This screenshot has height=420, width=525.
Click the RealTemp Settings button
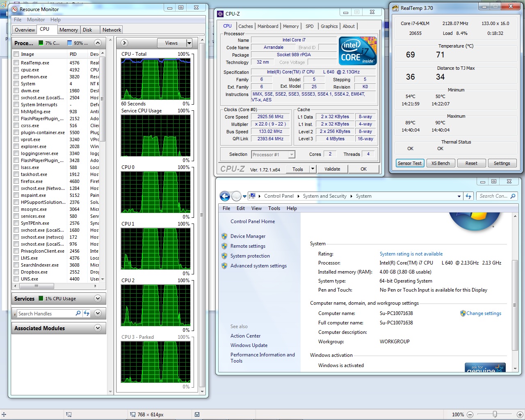tap(502, 163)
